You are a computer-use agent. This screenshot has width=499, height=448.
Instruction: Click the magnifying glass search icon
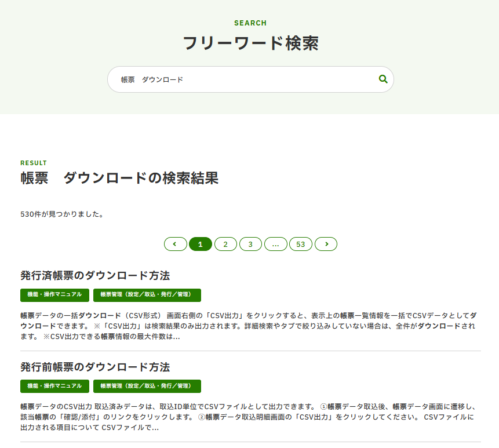tap(383, 79)
